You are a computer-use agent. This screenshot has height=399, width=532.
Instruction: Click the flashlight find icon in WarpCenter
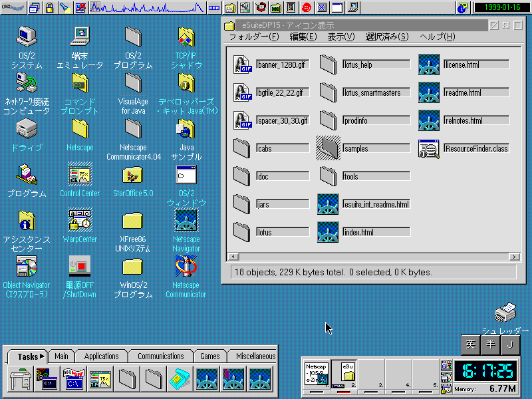click(65, 7)
